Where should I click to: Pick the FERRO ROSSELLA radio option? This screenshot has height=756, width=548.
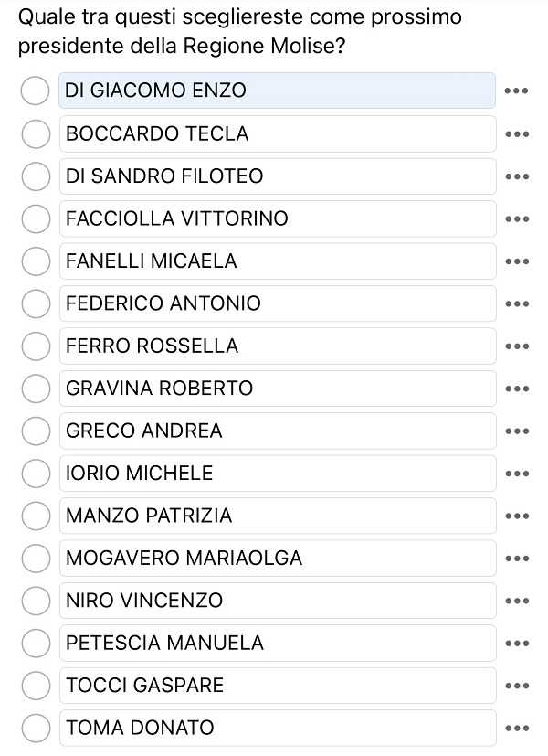point(36,346)
